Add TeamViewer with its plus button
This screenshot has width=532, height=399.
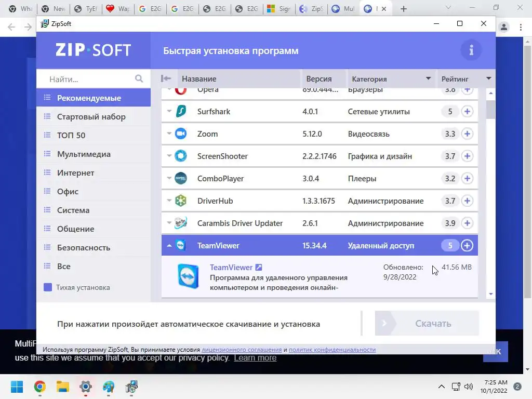[x=467, y=245]
